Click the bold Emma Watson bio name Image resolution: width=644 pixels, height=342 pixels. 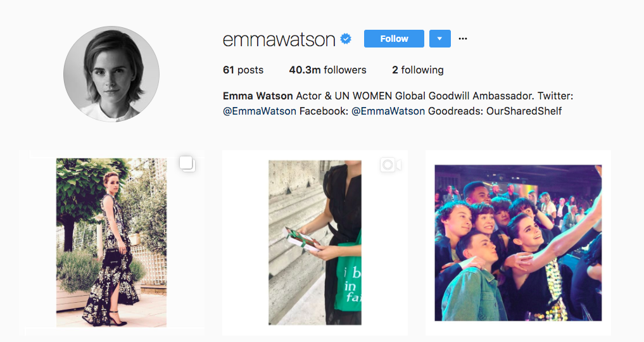[258, 96]
